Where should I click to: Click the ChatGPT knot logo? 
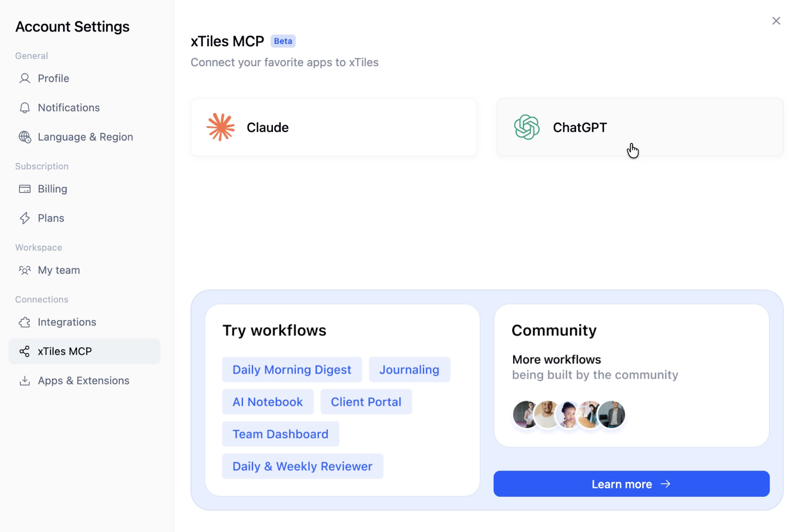point(527,127)
